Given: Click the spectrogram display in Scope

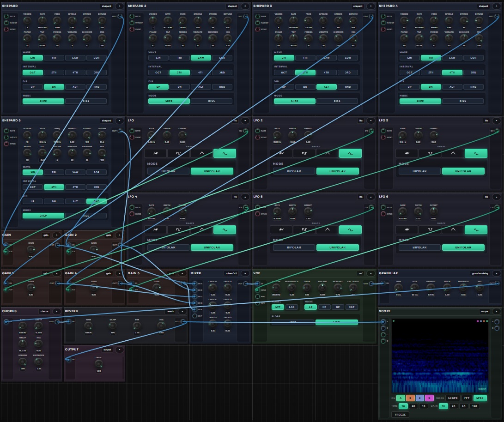Looking at the screenshot, I should (440, 356).
